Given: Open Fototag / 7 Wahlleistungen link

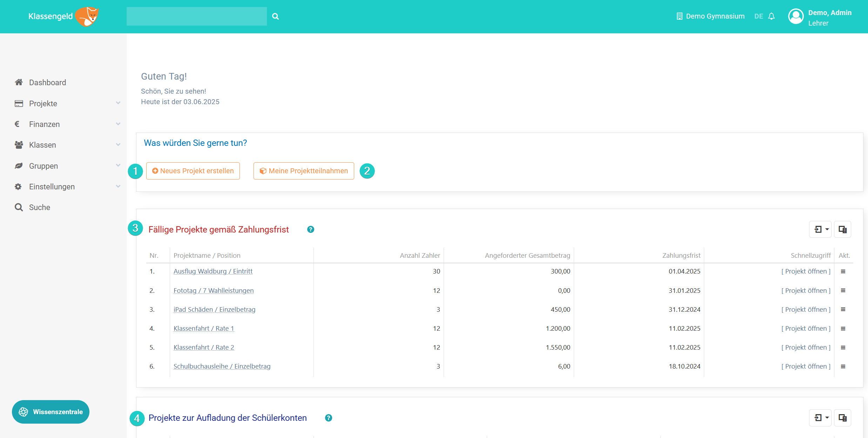Looking at the screenshot, I should [x=214, y=290].
